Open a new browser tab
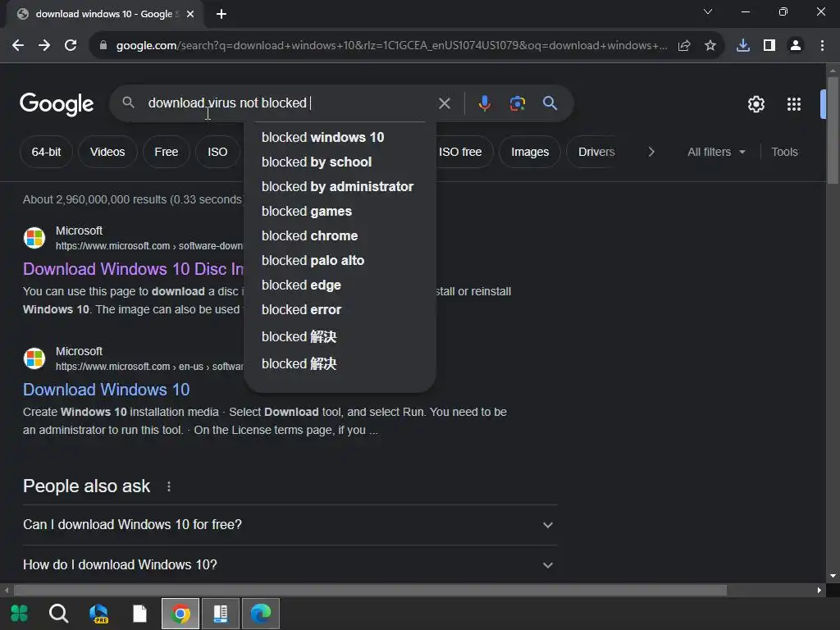 pos(221,14)
